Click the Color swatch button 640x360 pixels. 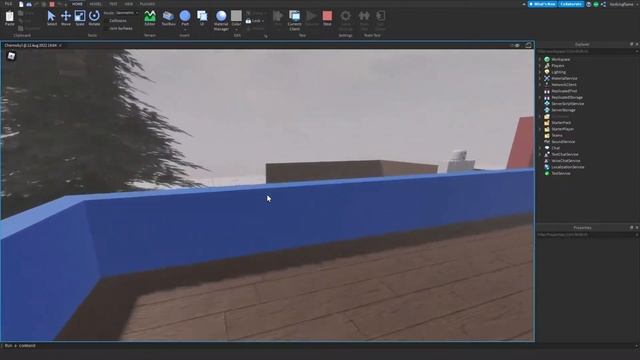(x=236, y=16)
